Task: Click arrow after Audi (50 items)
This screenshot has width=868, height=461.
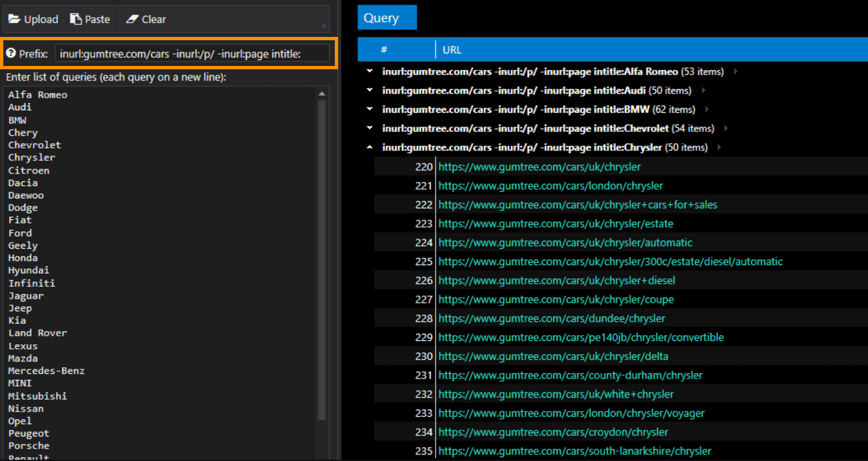Action: coord(703,90)
